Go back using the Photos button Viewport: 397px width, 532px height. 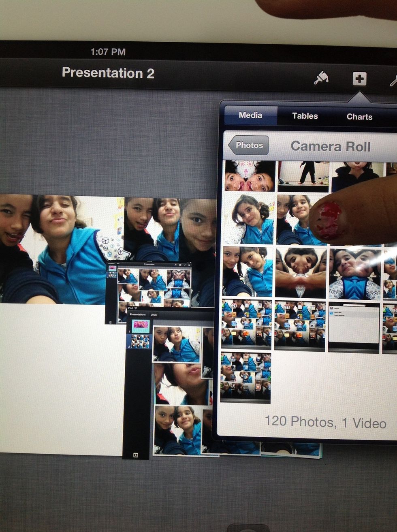[x=249, y=145]
